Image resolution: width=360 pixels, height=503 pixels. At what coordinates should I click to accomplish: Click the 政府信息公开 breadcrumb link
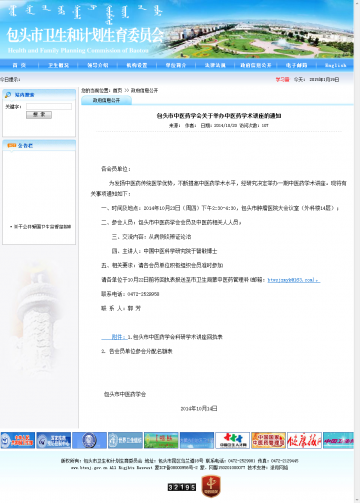pos(144,90)
